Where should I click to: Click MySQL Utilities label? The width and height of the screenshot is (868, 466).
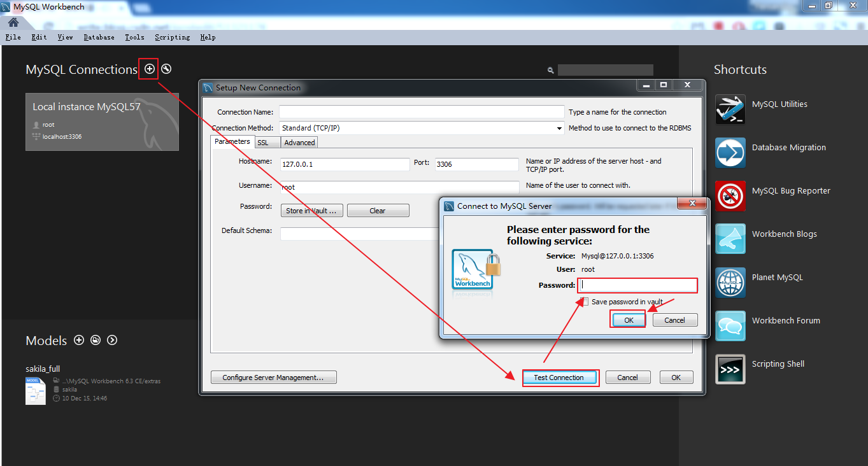779,104
